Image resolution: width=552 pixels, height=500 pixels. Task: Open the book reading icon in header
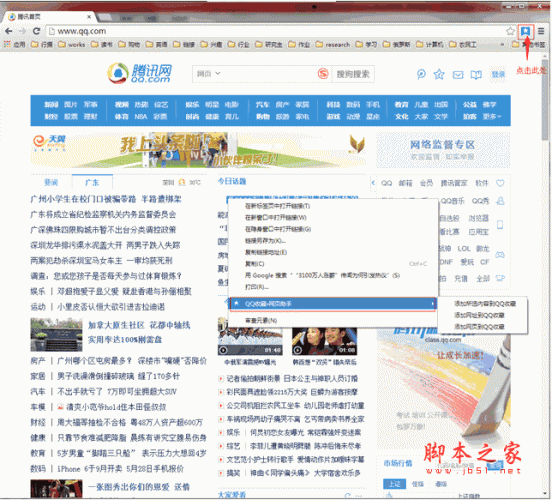pos(476,75)
